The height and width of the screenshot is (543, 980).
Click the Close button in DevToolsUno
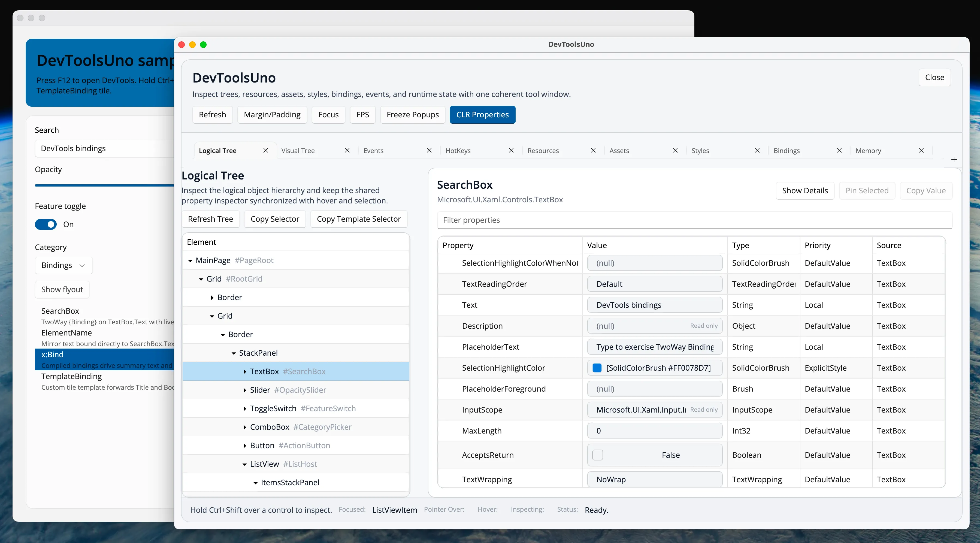(x=934, y=78)
